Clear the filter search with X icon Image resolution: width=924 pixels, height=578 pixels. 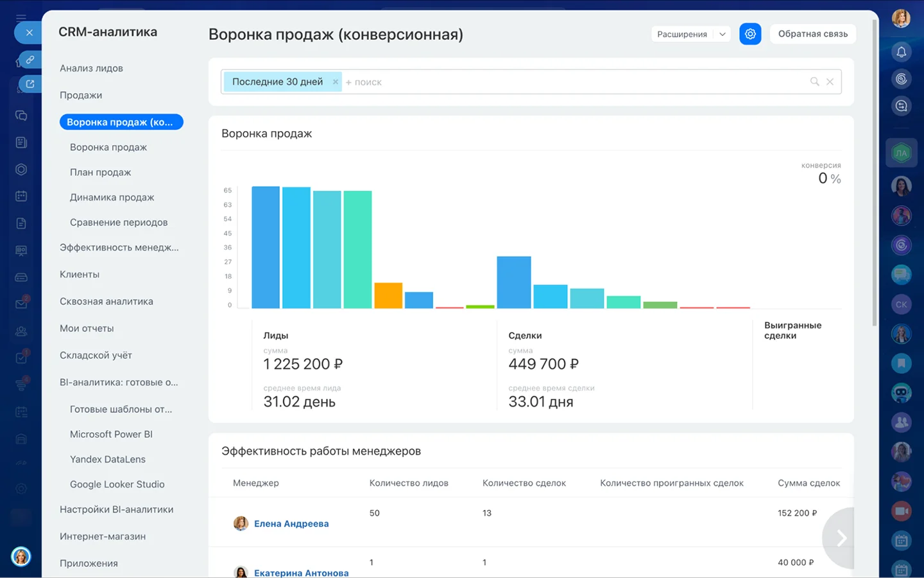(830, 82)
